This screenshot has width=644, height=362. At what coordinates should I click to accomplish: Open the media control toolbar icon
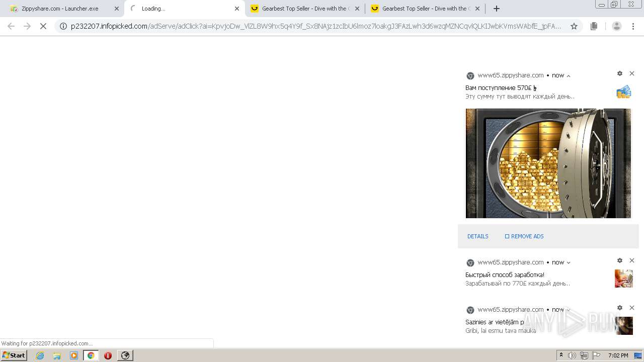(x=594, y=26)
